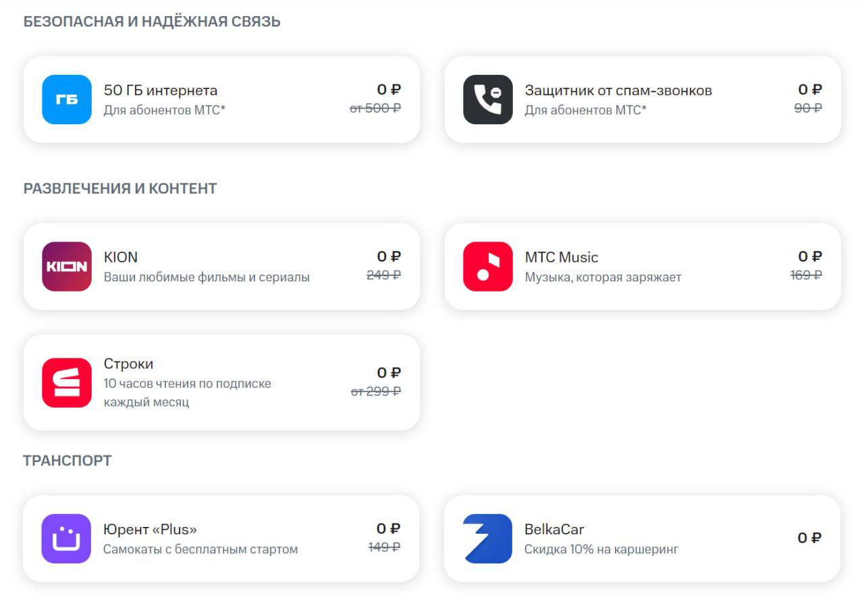Open the Защитник от спам-звонков title
The image size is (864, 616).
[618, 90]
